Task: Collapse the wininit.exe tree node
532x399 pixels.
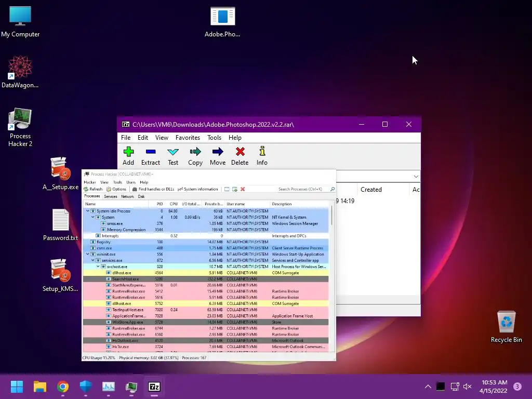Action: point(87,254)
